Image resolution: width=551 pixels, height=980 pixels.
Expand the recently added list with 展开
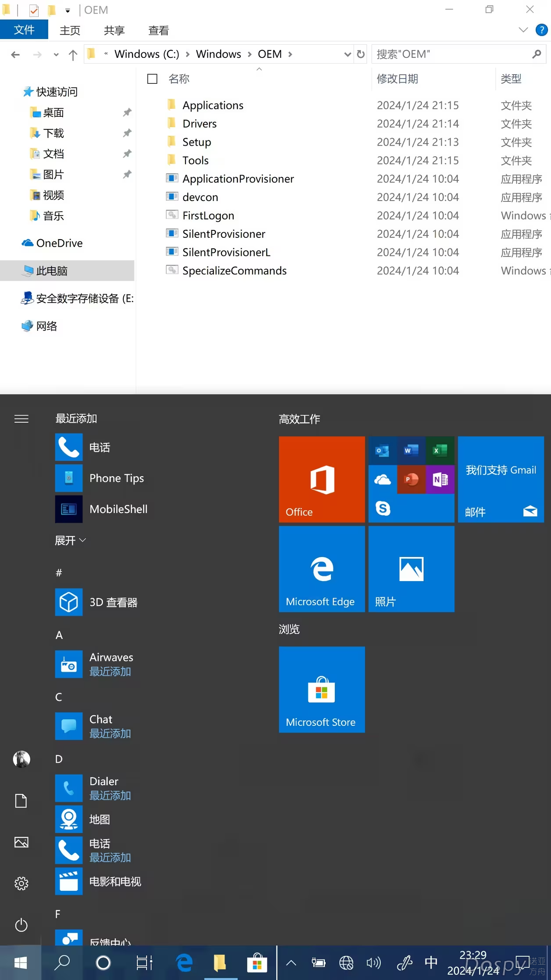[70, 540]
